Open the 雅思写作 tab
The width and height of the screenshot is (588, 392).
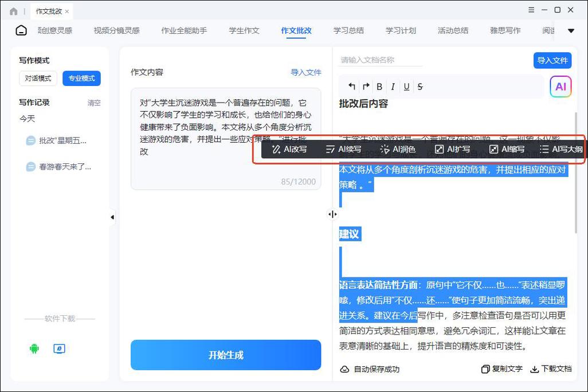[x=505, y=31]
